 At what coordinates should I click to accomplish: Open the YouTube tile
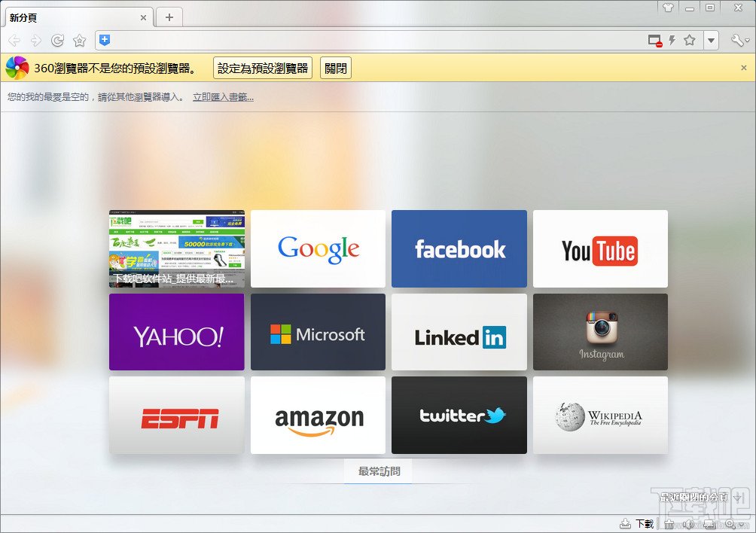600,248
